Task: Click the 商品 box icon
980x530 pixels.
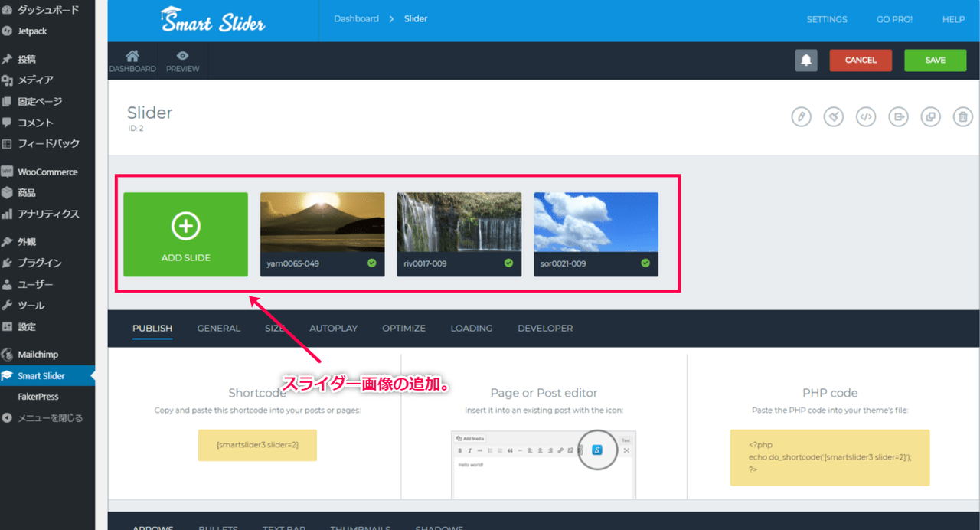Action: [x=8, y=193]
